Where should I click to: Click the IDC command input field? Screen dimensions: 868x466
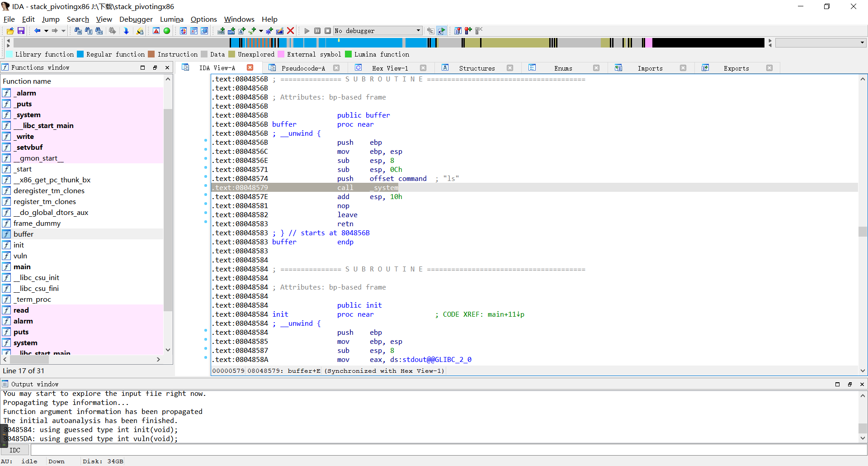tap(448, 450)
